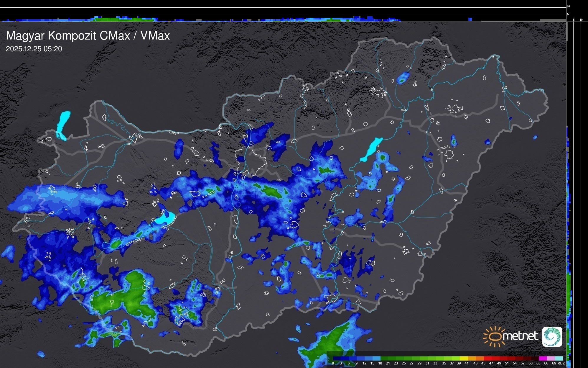Click the isolated blue echo in northern Hungary
588x368 pixels.
point(403,78)
